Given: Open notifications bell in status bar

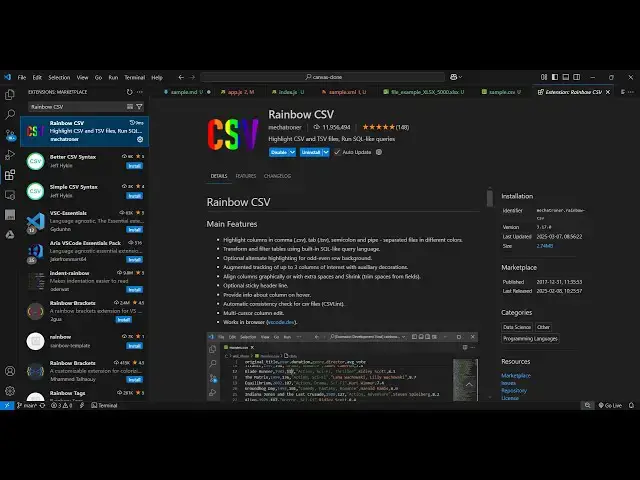Looking at the screenshot, I should pyautogui.click(x=631, y=405).
